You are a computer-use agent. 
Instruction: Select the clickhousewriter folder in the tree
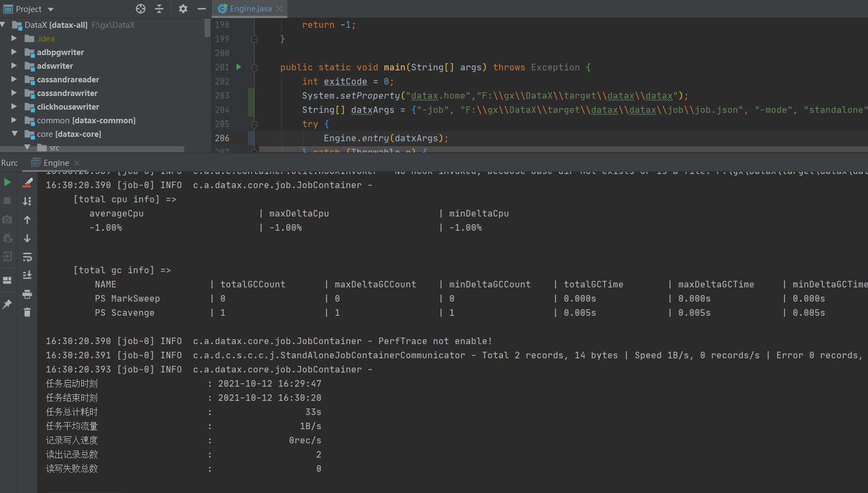point(68,107)
